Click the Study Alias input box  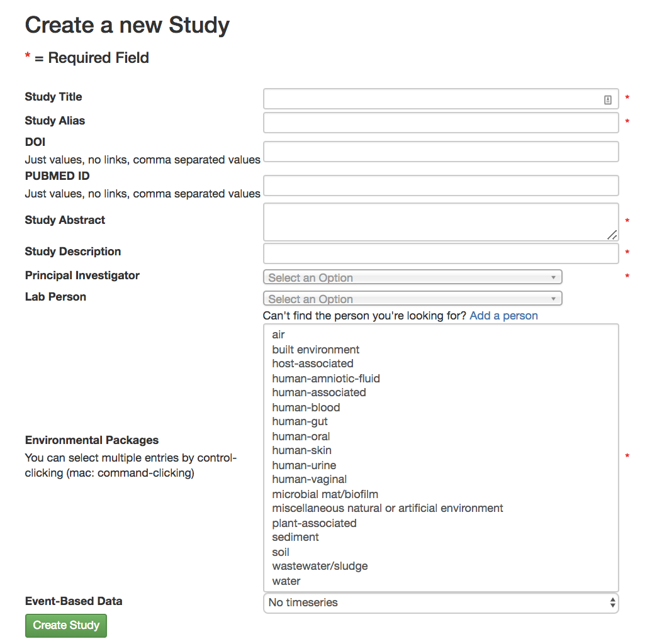click(441, 122)
